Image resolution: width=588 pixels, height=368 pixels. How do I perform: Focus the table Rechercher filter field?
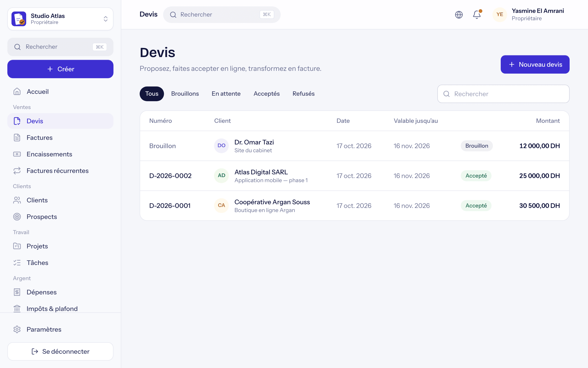tap(503, 94)
